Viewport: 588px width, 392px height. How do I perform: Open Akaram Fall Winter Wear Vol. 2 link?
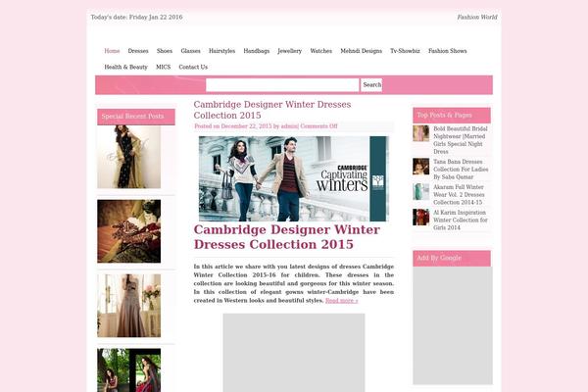tap(459, 194)
